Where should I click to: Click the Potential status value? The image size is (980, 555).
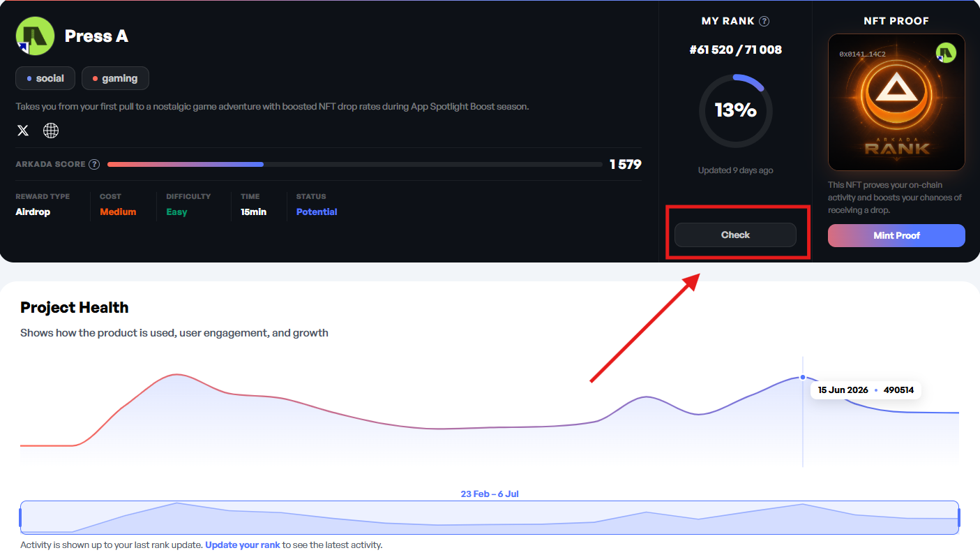pyautogui.click(x=317, y=212)
